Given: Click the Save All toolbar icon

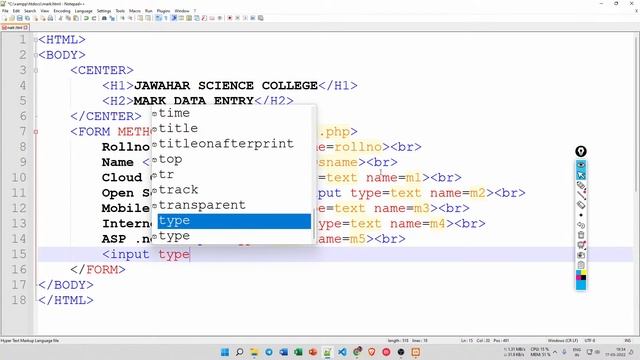Looking at the screenshot, I should pyautogui.click(x=27, y=18).
